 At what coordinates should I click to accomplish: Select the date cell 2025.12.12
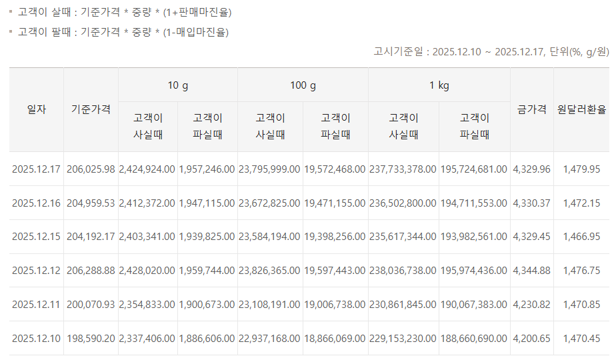coord(36,271)
